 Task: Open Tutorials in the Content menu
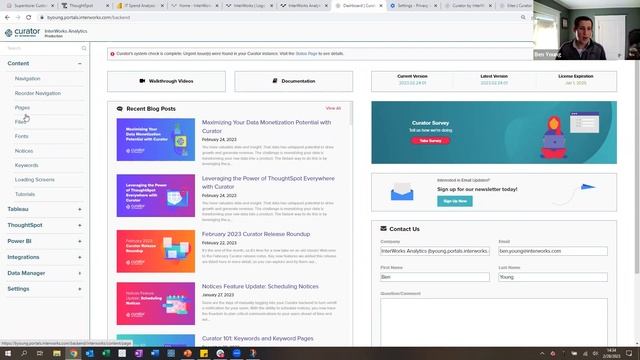24,194
